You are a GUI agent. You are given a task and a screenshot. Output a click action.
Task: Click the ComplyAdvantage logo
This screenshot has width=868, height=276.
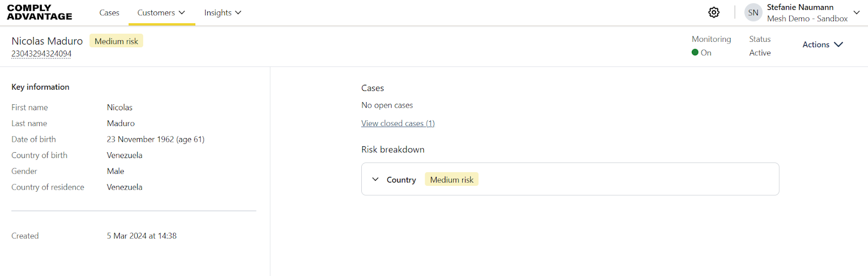40,12
